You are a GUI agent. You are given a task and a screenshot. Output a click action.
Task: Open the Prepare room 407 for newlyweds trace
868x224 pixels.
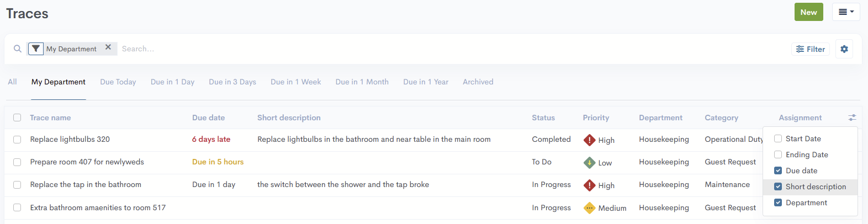point(87,162)
